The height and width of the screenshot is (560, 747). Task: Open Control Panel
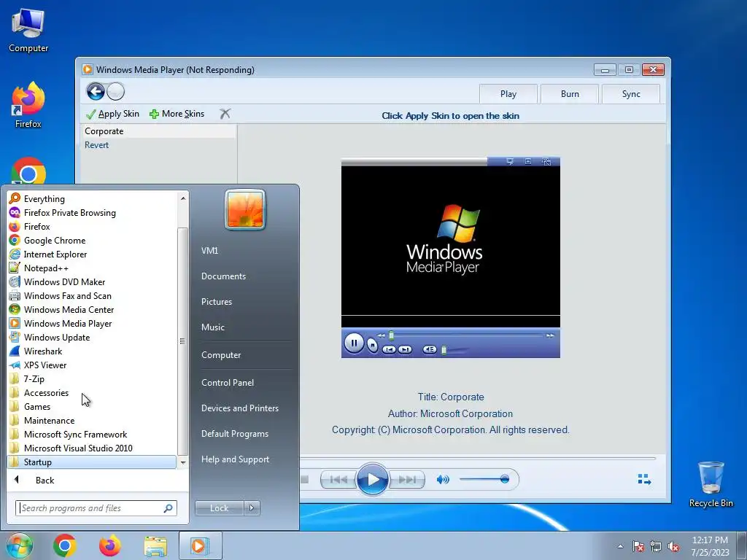(228, 382)
